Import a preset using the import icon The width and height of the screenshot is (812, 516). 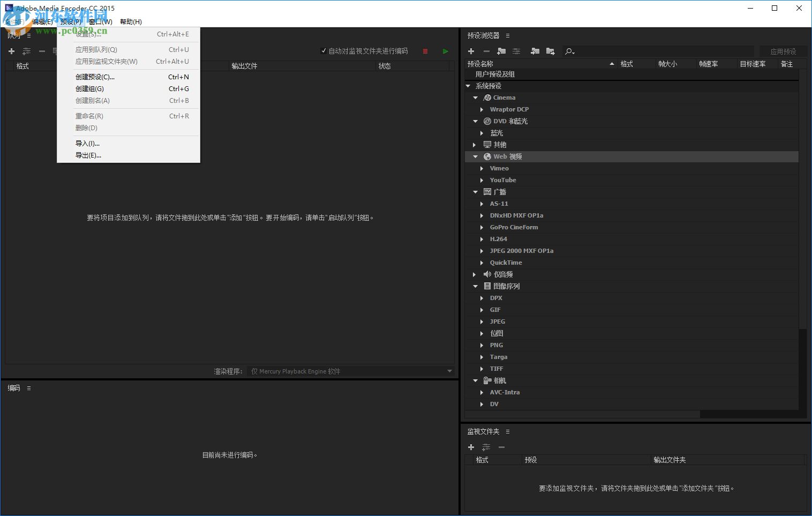[535, 51]
